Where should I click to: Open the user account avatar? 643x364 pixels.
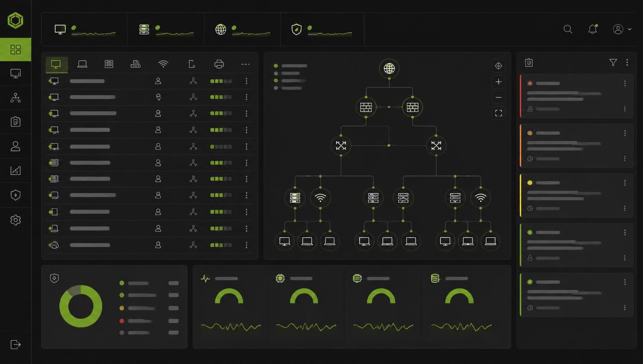tap(618, 29)
